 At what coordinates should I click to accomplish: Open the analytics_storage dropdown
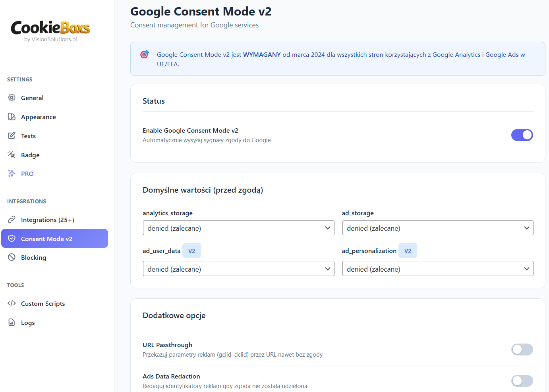click(x=238, y=228)
